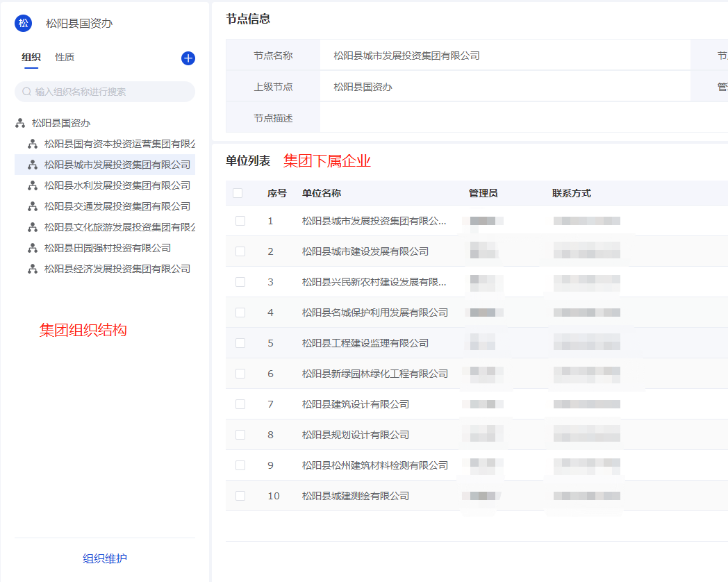Viewport: 728px width, 582px height.
Task: Switch to the 性质 tab
Action: coord(65,57)
